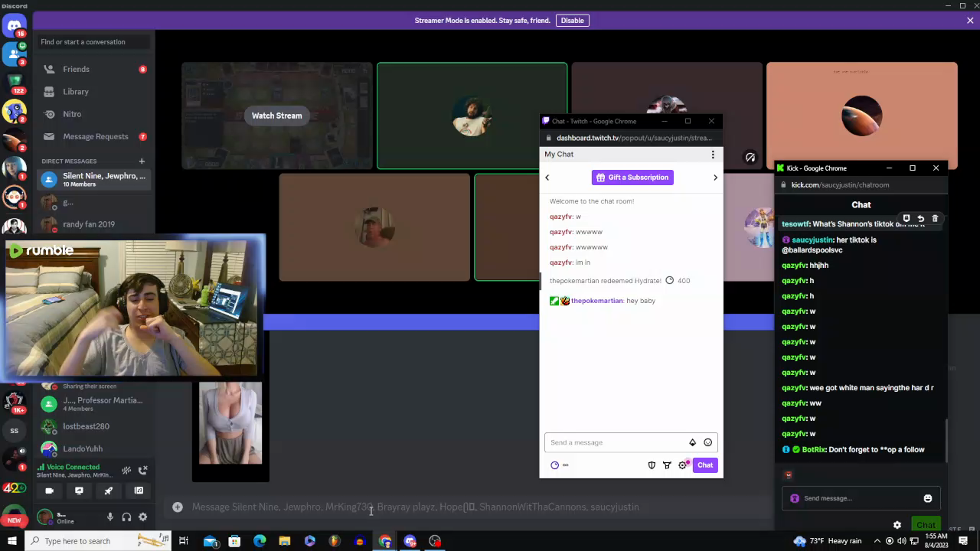Delete the tesowtf message in Kick chat
This screenshot has height=551, width=980.
coord(935,219)
